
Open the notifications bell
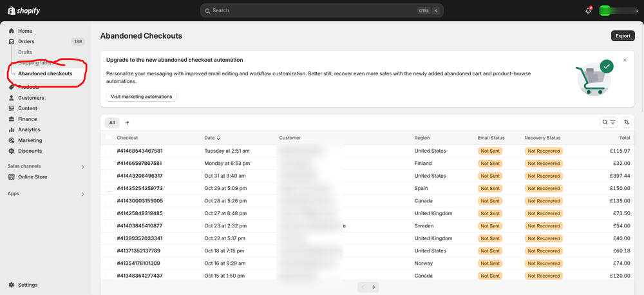(x=588, y=11)
